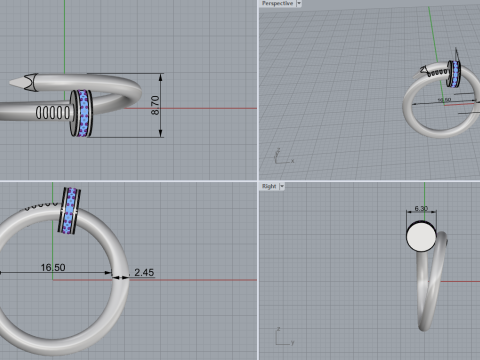This screenshot has height=360, width=480.
Task: Select the pointed nail tip in top-left viewport
Action: (17, 83)
